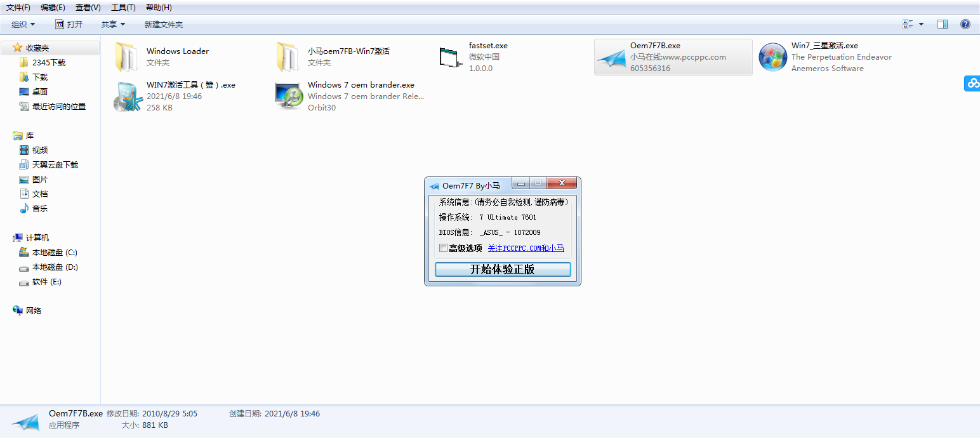Follow the 关注PCCPPC.COM和小马 link
The width and height of the screenshot is (980, 438).
tap(526, 248)
